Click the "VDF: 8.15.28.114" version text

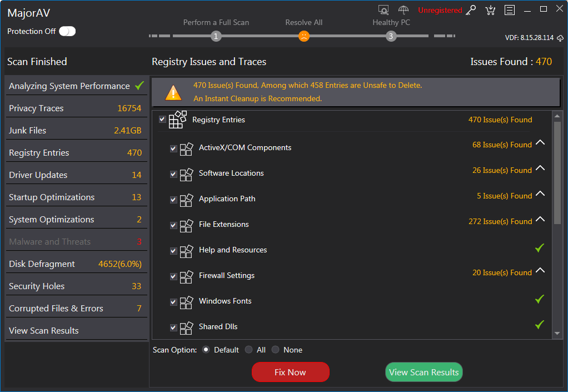529,38
